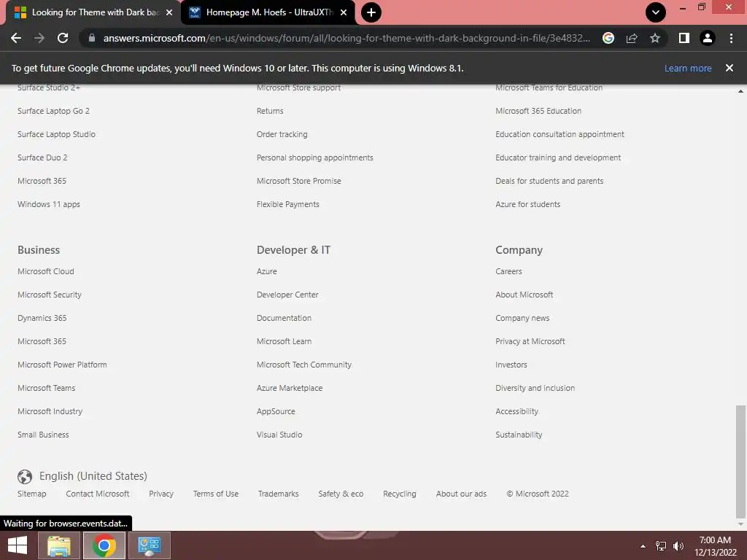747x560 pixels.
Task: Close the Homepage M. Hoefs tab
Action: click(344, 12)
